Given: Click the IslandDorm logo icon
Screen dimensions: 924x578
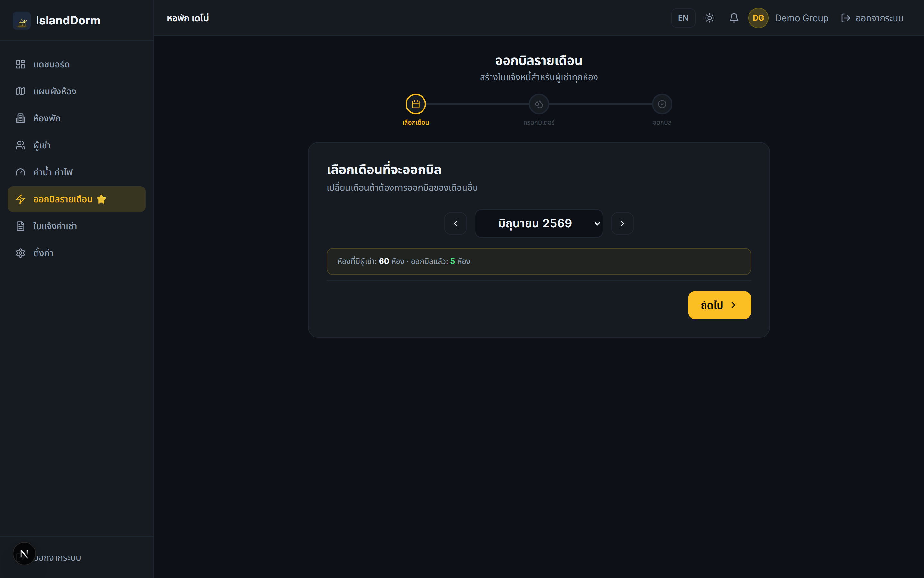Looking at the screenshot, I should click(22, 21).
